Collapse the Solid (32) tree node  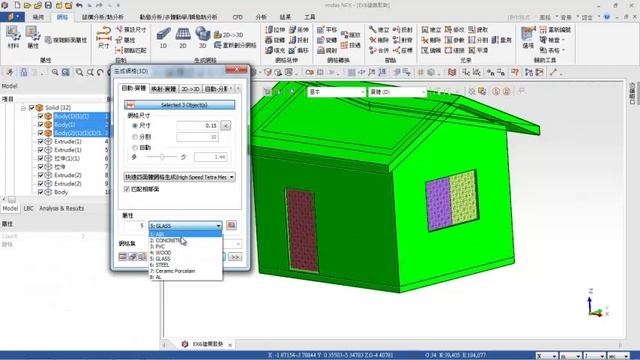click(x=23, y=108)
